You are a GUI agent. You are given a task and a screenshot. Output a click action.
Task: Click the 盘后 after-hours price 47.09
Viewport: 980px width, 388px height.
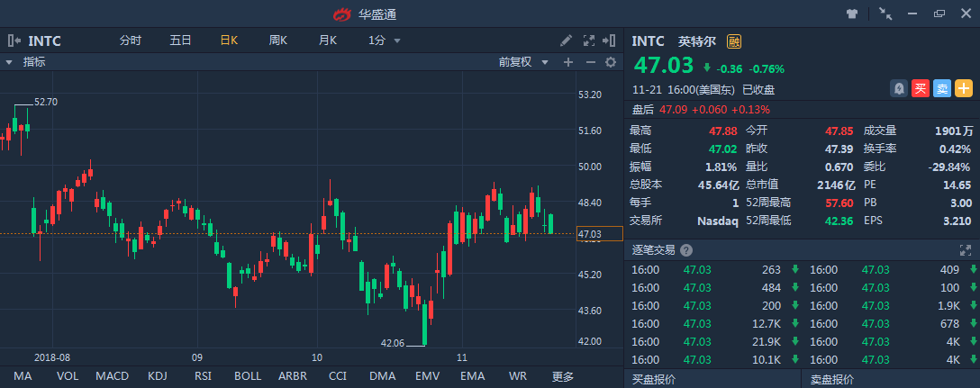[x=673, y=109]
